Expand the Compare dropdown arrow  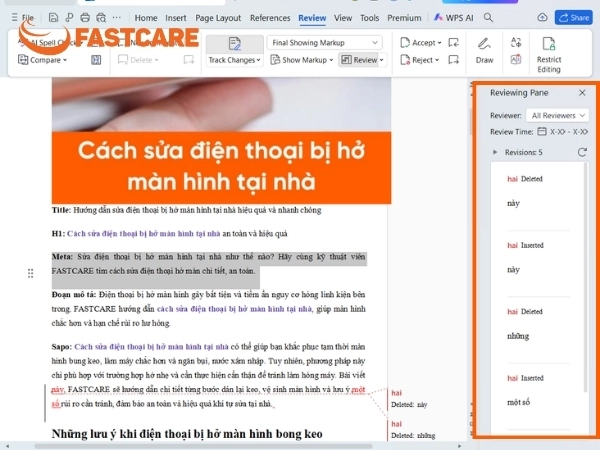tap(65, 60)
